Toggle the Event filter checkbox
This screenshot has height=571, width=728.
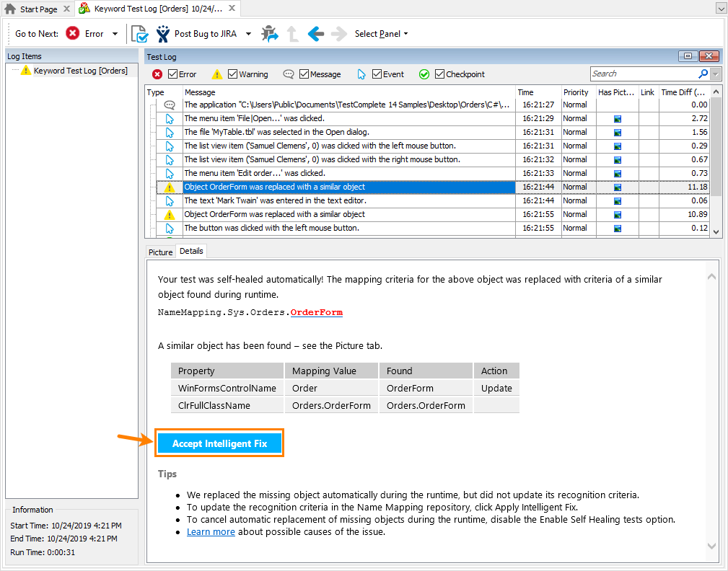click(x=377, y=74)
